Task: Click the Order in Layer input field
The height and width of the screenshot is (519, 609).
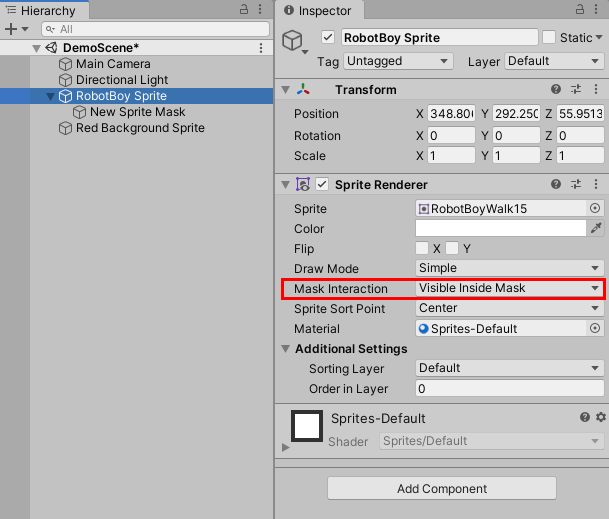Action: pos(509,389)
